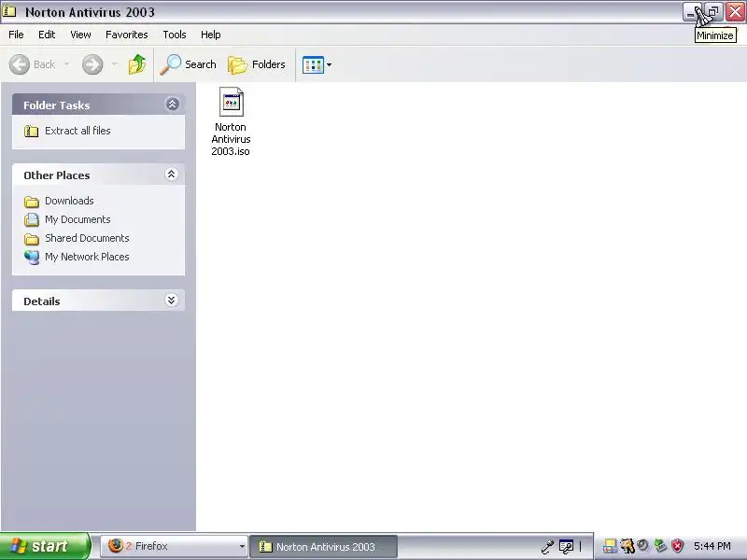Open My Documents link
Image resolution: width=747 pixels, height=560 pixels.
click(78, 219)
